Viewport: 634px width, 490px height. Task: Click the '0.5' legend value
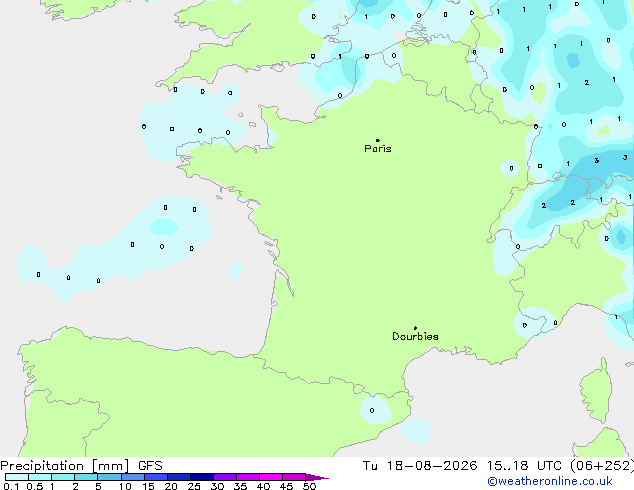click(35, 486)
